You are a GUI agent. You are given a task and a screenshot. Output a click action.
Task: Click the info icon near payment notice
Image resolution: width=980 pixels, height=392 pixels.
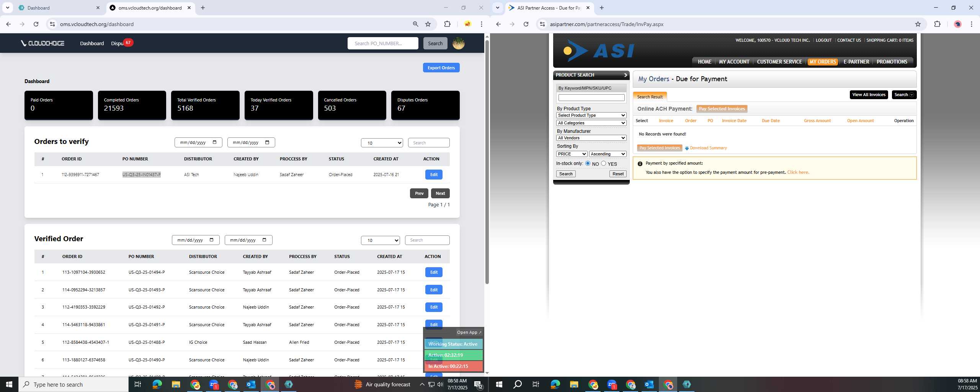[x=640, y=163]
